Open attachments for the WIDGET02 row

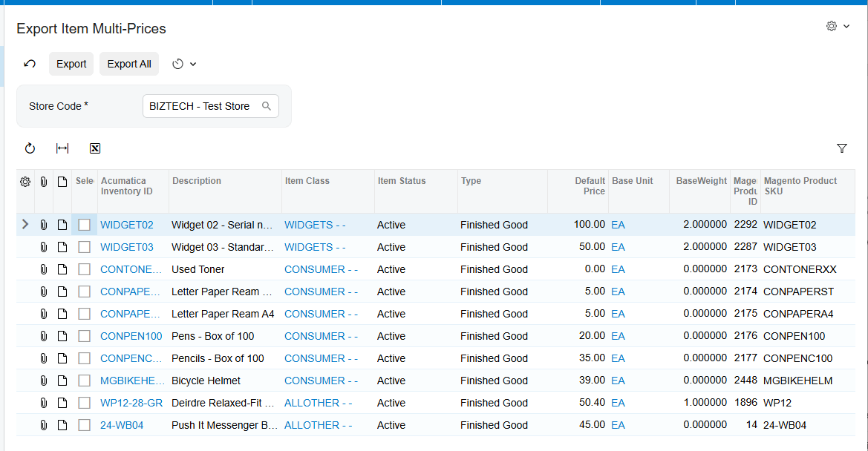pos(44,225)
